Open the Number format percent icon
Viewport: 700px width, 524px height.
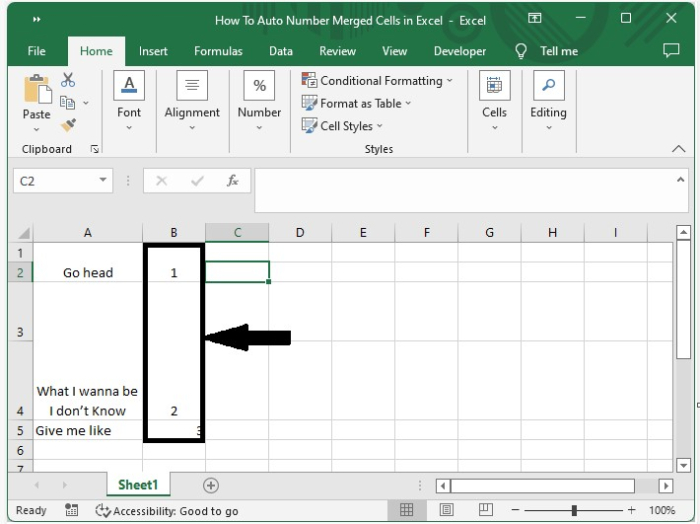click(x=259, y=85)
